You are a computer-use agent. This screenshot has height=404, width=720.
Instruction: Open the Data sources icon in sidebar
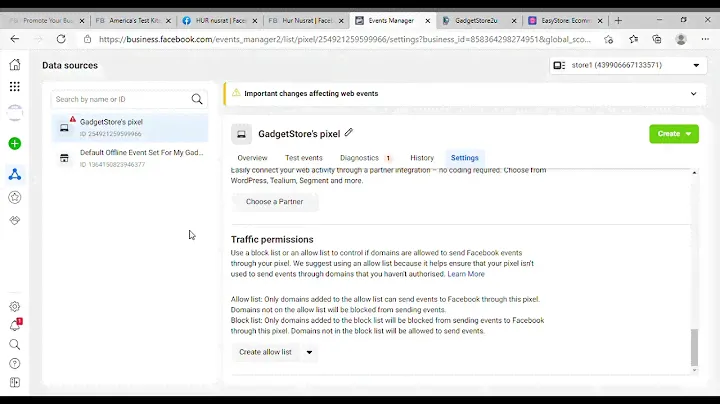pos(15,174)
